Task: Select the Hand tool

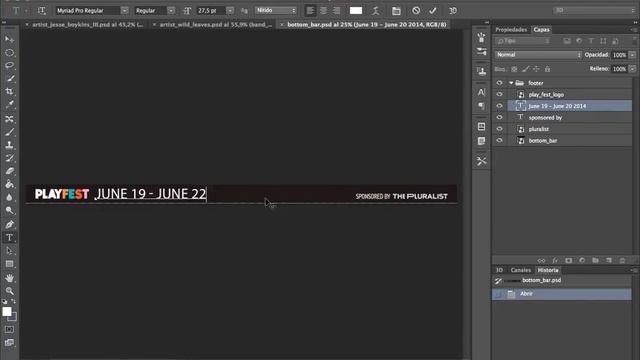Action: coord(9,278)
